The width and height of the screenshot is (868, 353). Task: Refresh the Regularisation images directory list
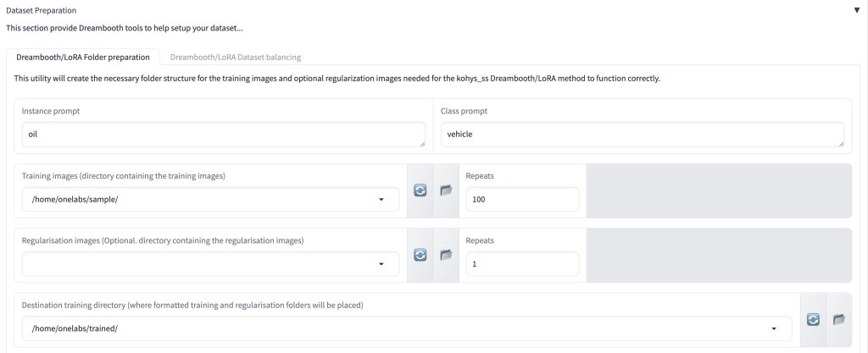click(420, 255)
